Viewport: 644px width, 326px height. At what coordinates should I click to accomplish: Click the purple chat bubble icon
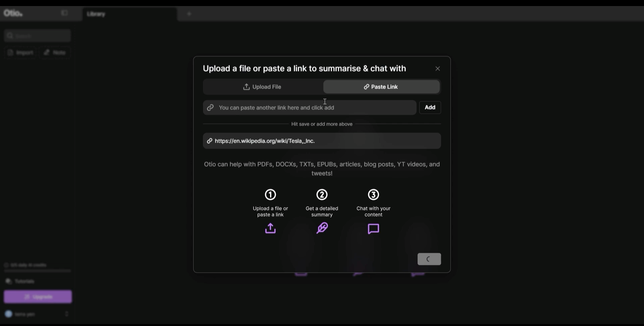point(373,229)
